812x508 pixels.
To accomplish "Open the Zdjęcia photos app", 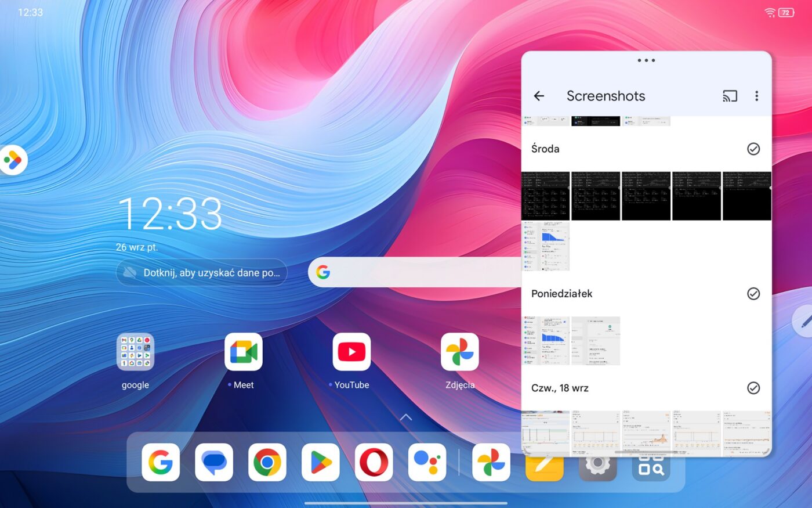I will [459, 352].
